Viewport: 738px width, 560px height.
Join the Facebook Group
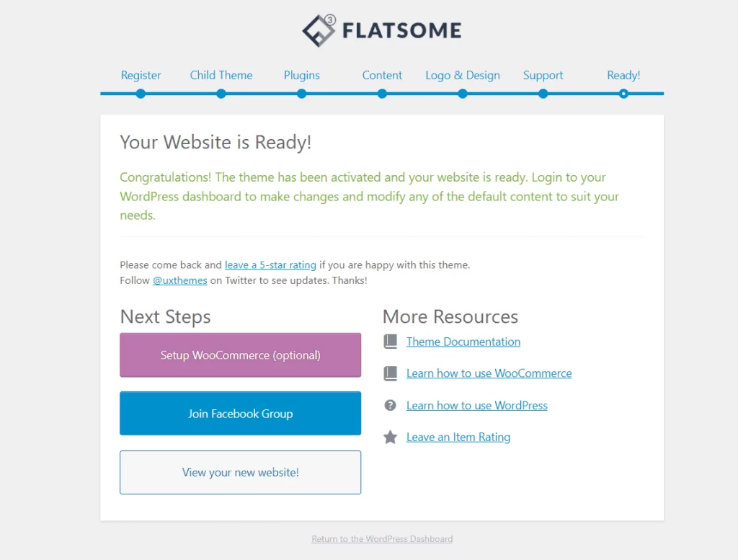(x=240, y=413)
